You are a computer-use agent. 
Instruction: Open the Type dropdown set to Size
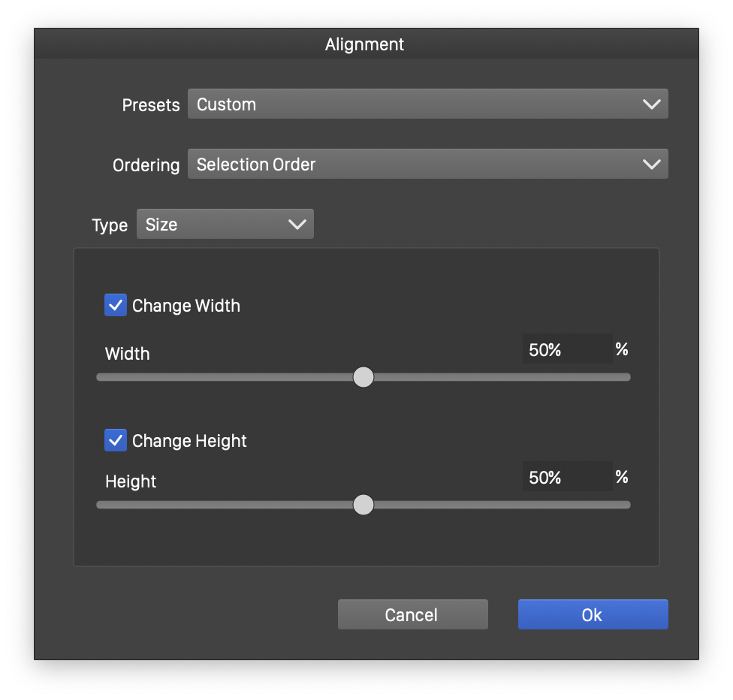(x=225, y=225)
